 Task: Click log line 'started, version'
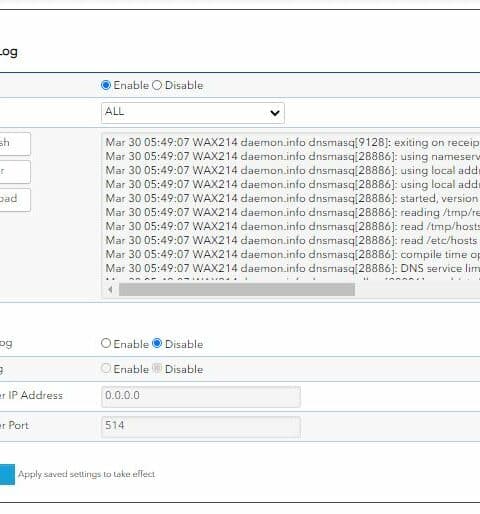[x=293, y=199]
